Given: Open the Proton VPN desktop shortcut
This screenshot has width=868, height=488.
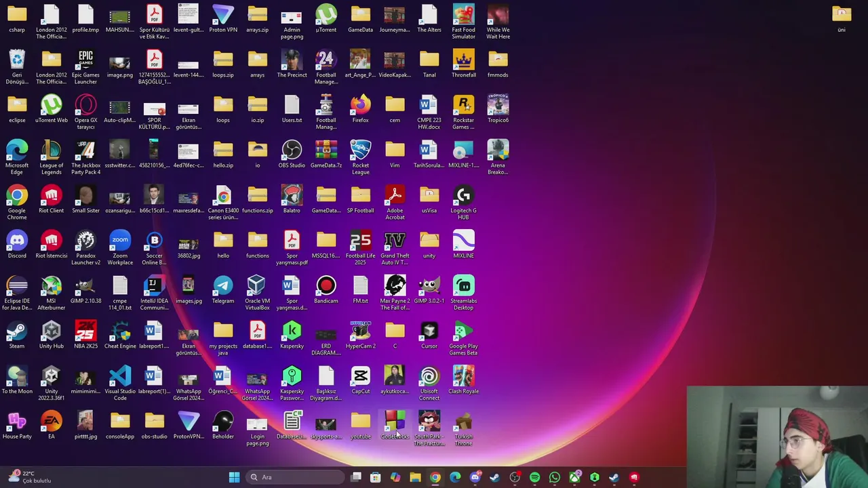Looking at the screenshot, I should point(223,18).
